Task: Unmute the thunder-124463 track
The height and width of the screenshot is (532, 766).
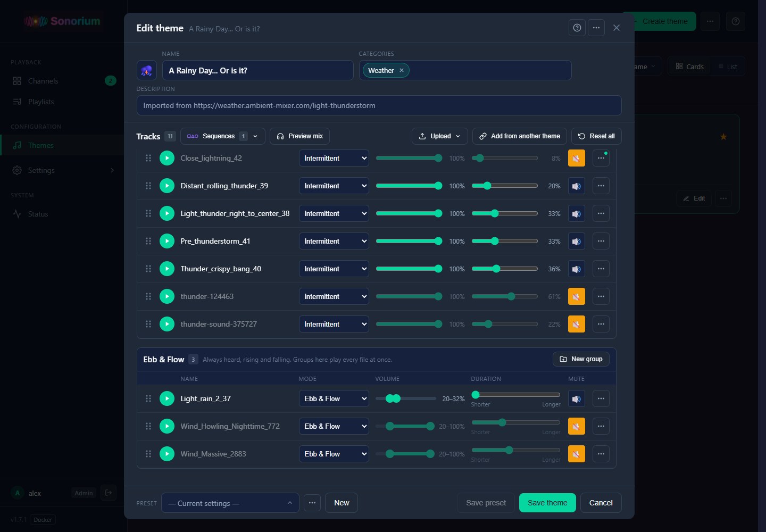Action: point(577,296)
